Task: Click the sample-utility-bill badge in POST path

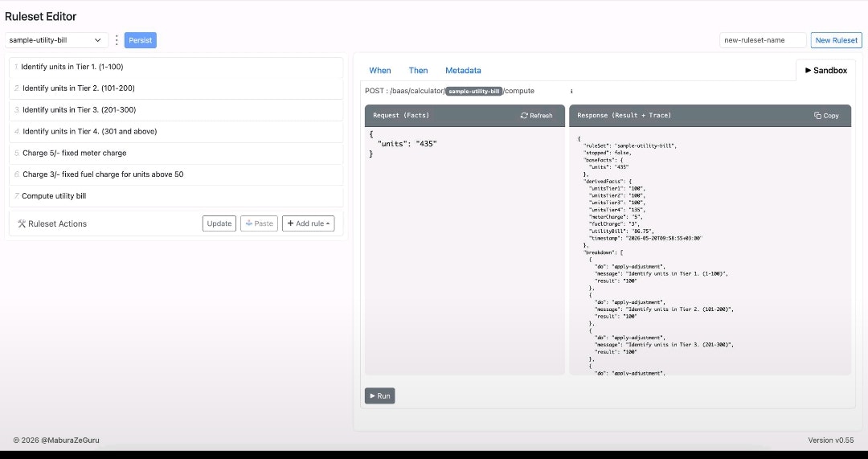Action: pos(474,92)
